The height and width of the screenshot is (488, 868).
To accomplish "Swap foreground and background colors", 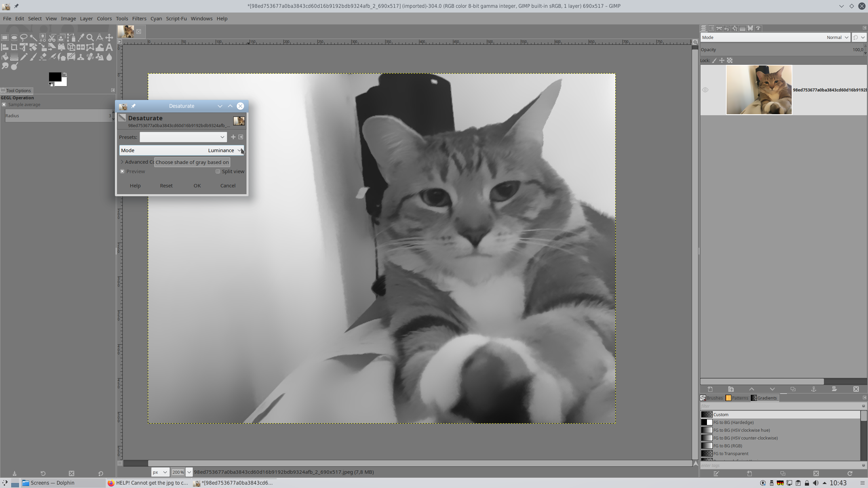I will coord(65,74).
